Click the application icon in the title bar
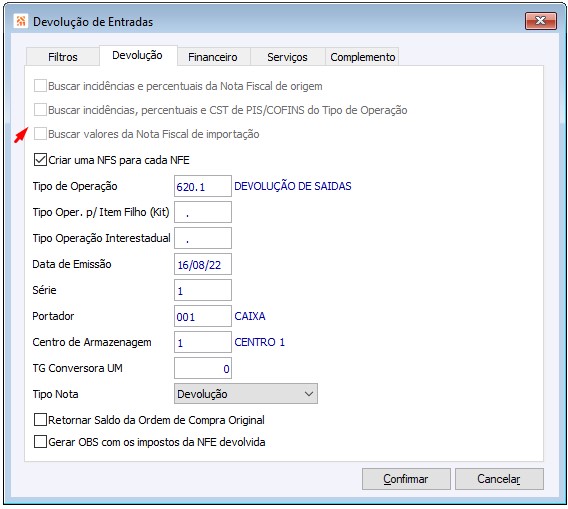The image size is (568, 509). [x=20, y=21]
